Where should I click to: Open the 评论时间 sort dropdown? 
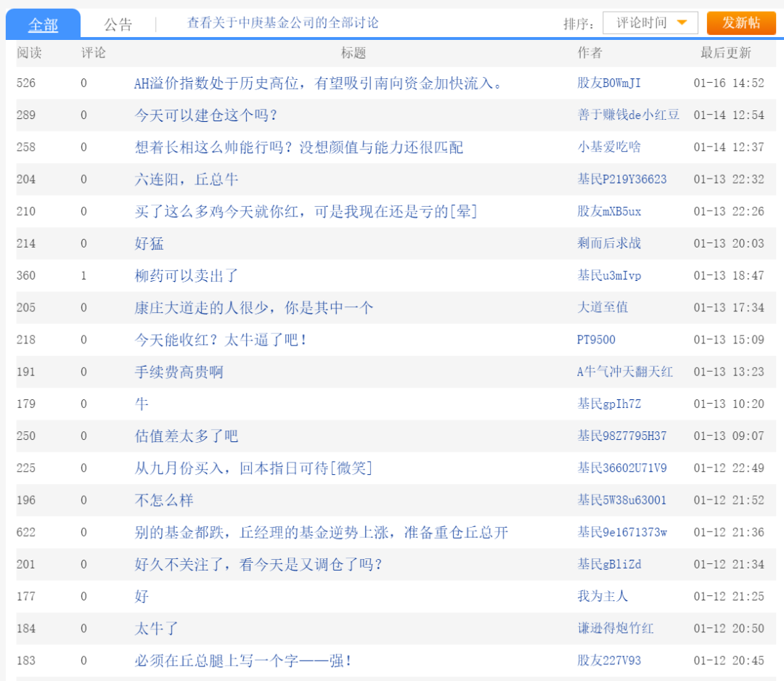(650, 23)
